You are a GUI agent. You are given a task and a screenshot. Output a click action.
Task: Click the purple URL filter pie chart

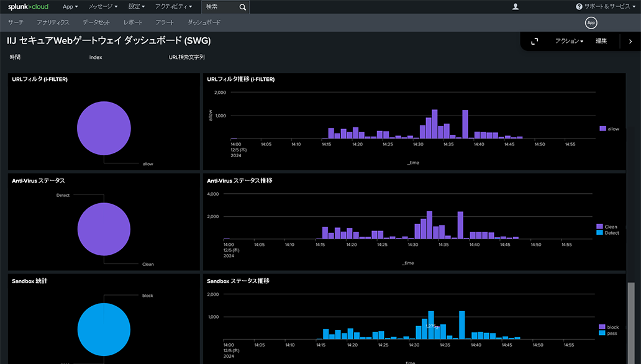[104, 128]
